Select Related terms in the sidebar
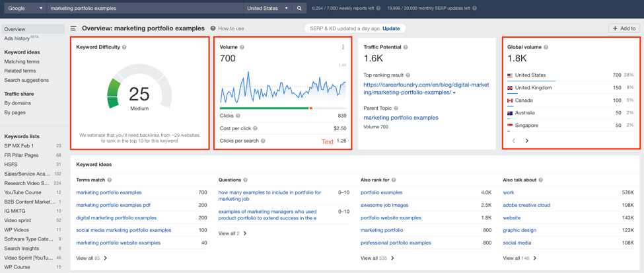 coord(20,71)
